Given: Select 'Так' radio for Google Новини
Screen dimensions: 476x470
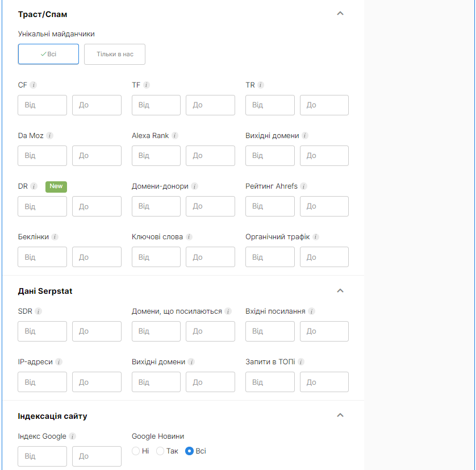Looking at the screenshot, I should click(160, 451).
